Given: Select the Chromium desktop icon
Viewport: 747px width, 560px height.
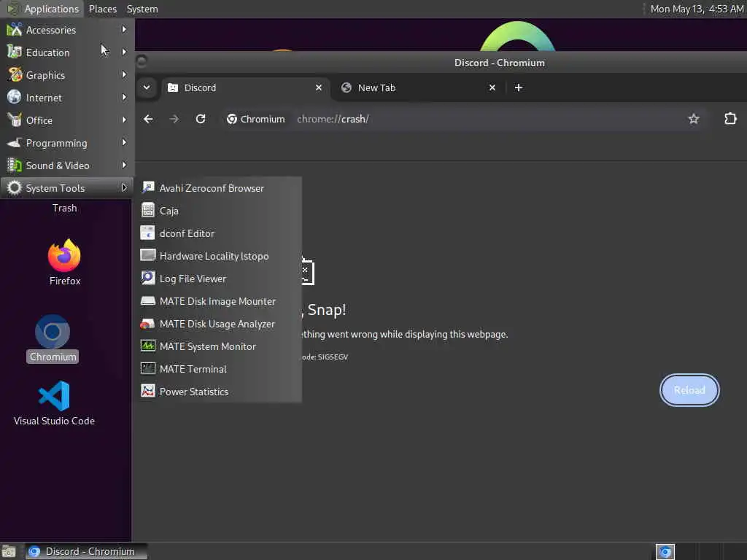Looking at the screenshot, I should click(x=53, y=339).
